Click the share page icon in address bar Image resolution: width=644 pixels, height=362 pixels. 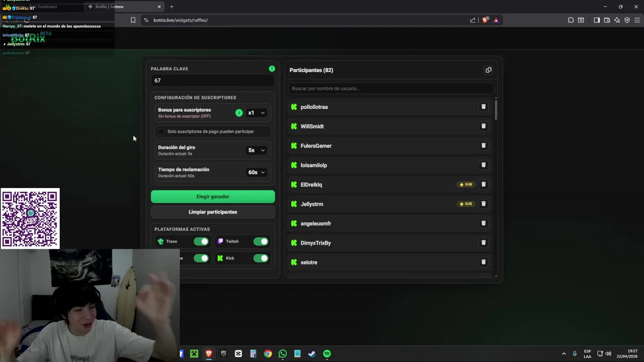click(472, 20)
